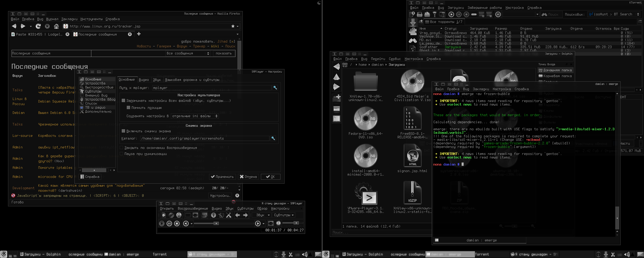Click KTorrent stop torrent toolbar icon

[x=466, y=14]
